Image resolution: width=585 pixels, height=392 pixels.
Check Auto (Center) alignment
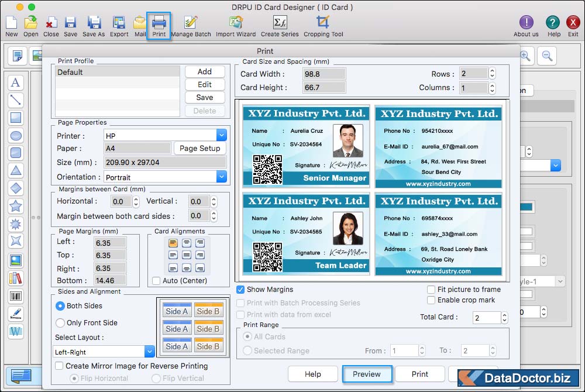(156, 280)
